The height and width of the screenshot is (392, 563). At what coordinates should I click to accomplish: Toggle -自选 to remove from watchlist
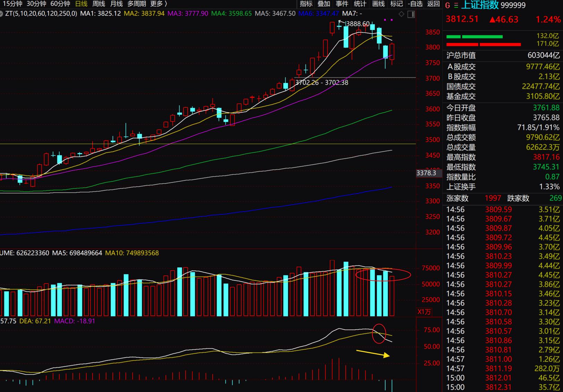point(415,4)
